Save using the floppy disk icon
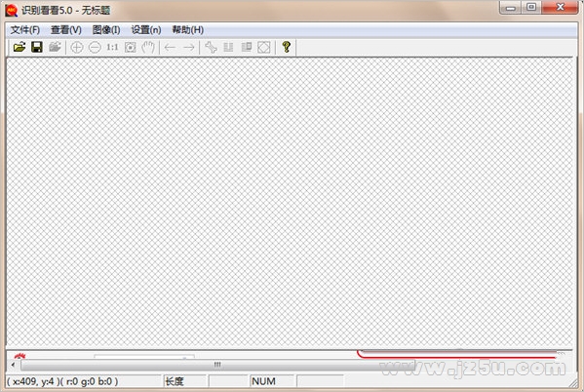 tap(37, 48)
